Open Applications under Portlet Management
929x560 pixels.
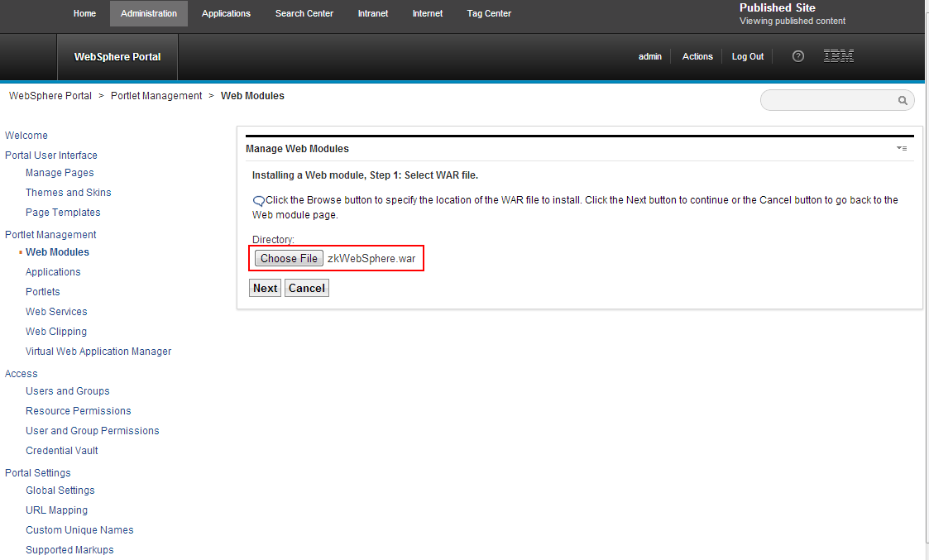point(53,272)
